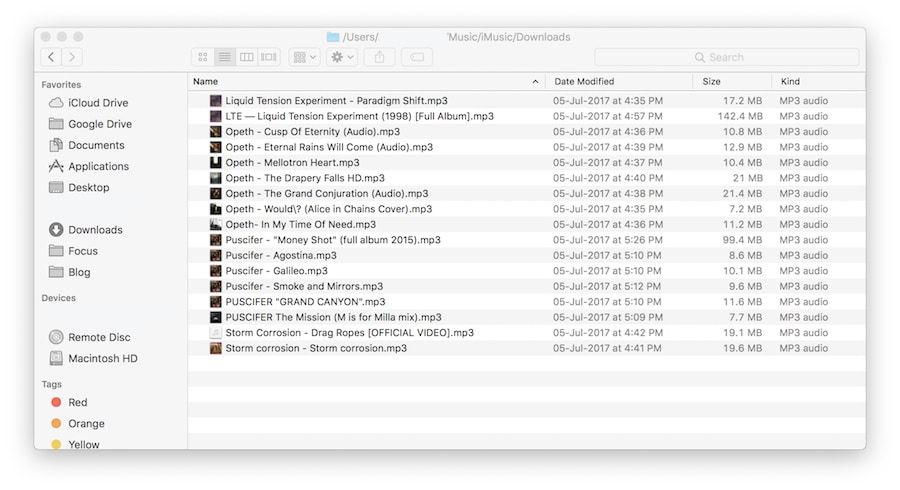
Task: Toggle the Name column sort arrow
Action: 536,81
